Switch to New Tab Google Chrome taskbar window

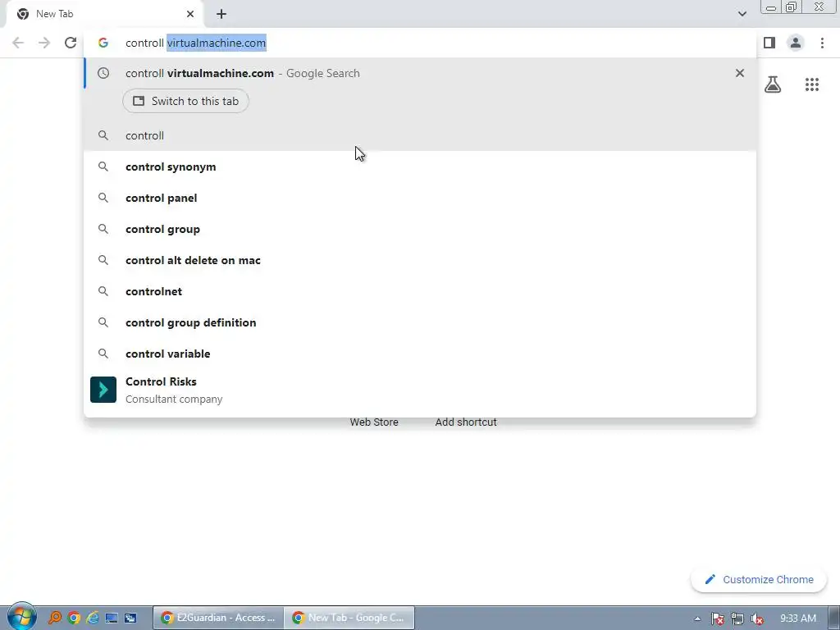(349, 618)
